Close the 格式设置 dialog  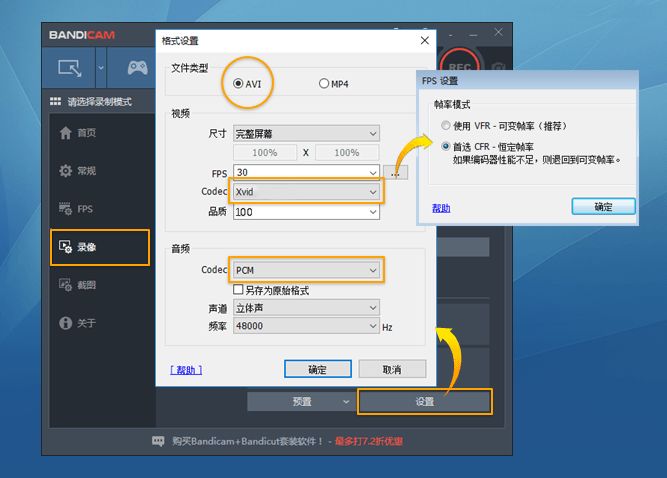coord(425,40)
